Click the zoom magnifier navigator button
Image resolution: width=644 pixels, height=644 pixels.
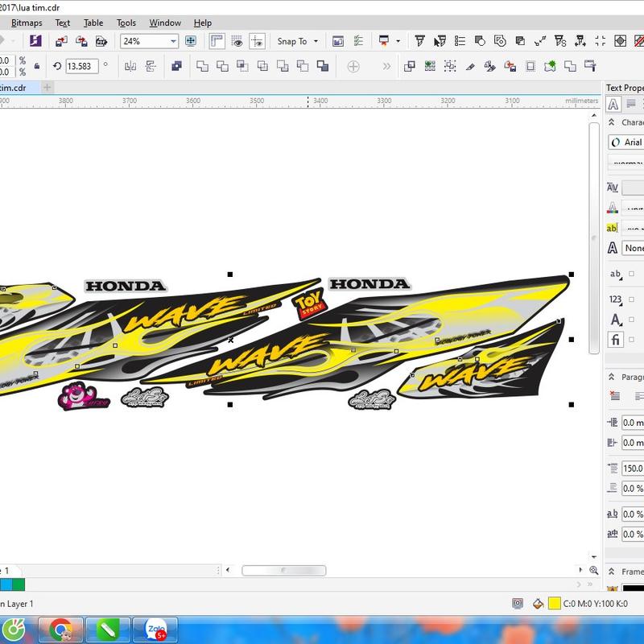click(x=593, y=570)
